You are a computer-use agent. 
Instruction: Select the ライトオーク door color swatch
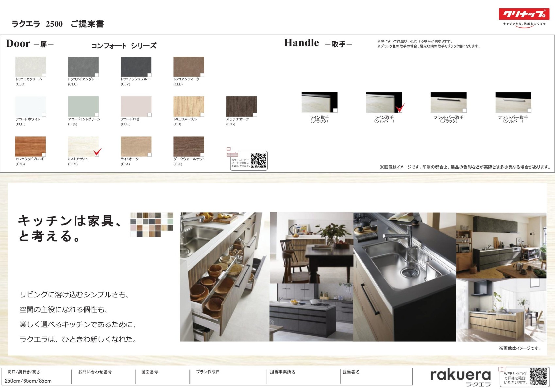click(136, 146)
